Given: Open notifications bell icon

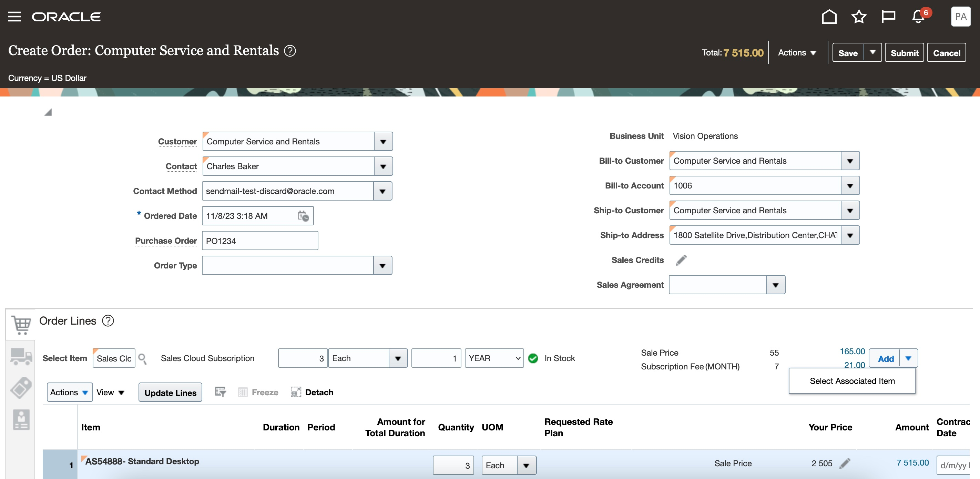Looking at the screenshot, I should 918,17.
